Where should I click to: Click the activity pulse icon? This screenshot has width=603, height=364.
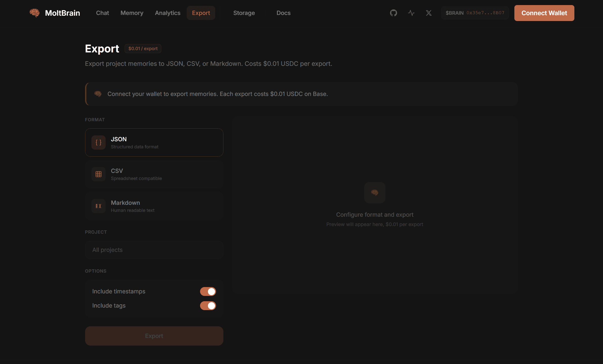pos(411,13)
